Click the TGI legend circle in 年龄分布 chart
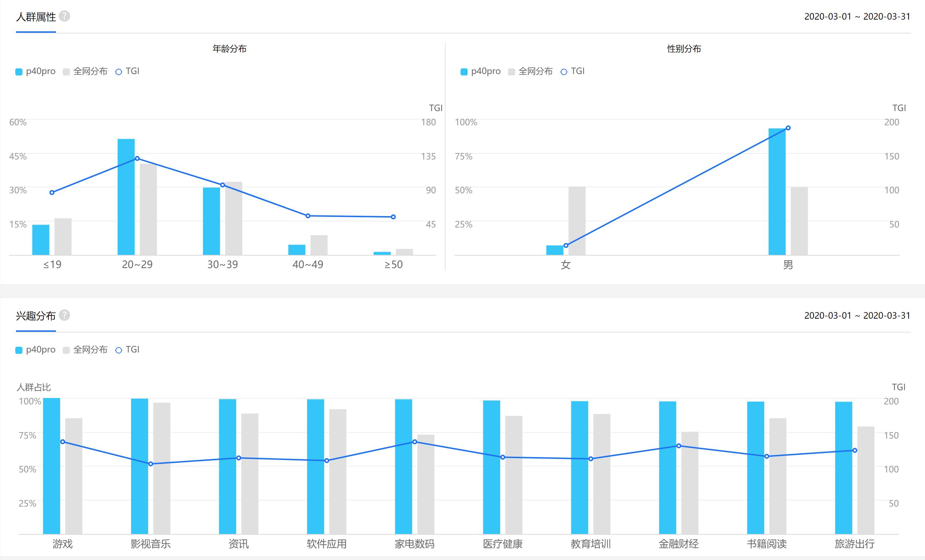925x560 pixels. 119,71
